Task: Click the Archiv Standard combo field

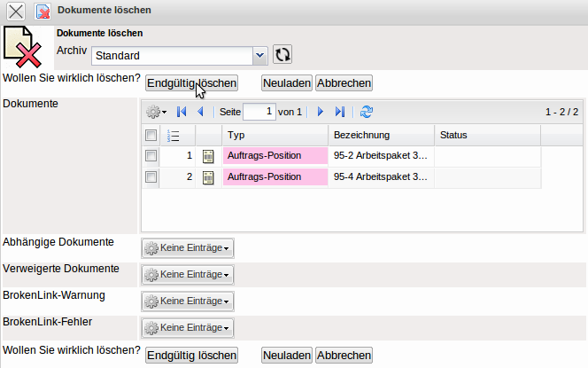Action: pos(179,56)
